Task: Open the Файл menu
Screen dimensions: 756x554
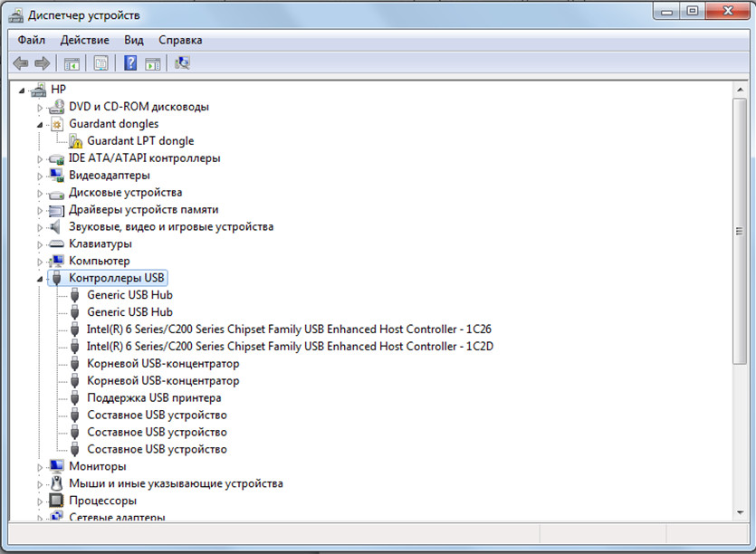Action: click(x=31, y=40)
